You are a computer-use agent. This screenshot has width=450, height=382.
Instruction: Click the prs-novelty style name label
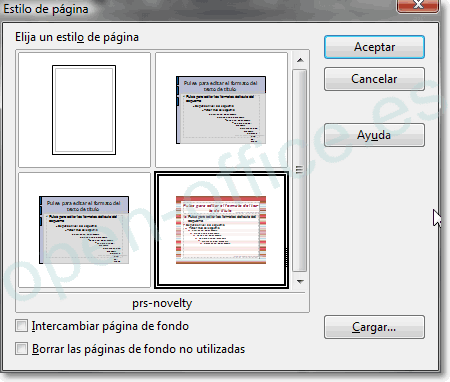tap(162, 303)
